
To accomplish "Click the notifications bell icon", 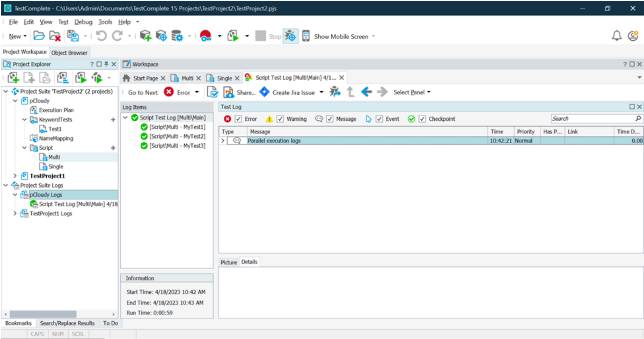I will pos(616,36).
